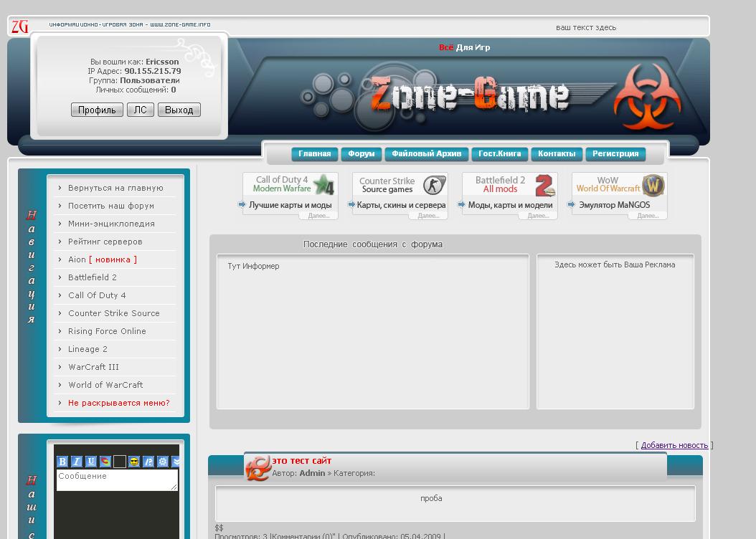
Task: Click arrow icon beside Моды, карты и модели
Action: (461, 205)
